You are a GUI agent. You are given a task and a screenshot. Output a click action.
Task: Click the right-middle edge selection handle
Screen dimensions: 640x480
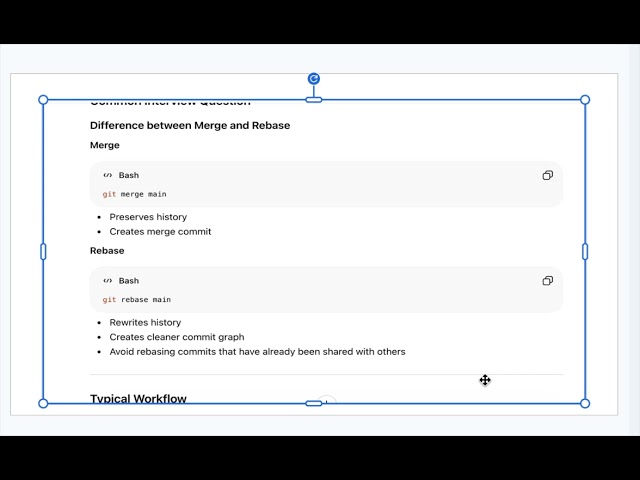pos(585,251)
